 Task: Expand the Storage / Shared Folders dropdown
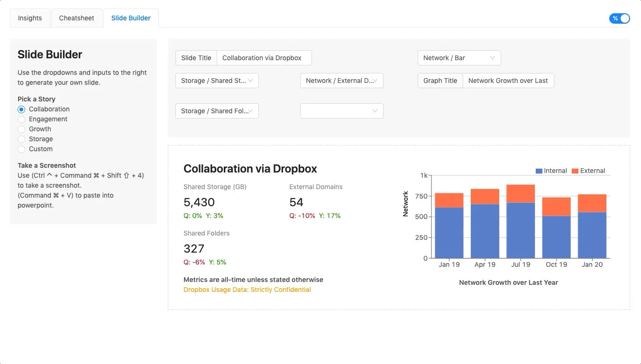coord(217,111)
